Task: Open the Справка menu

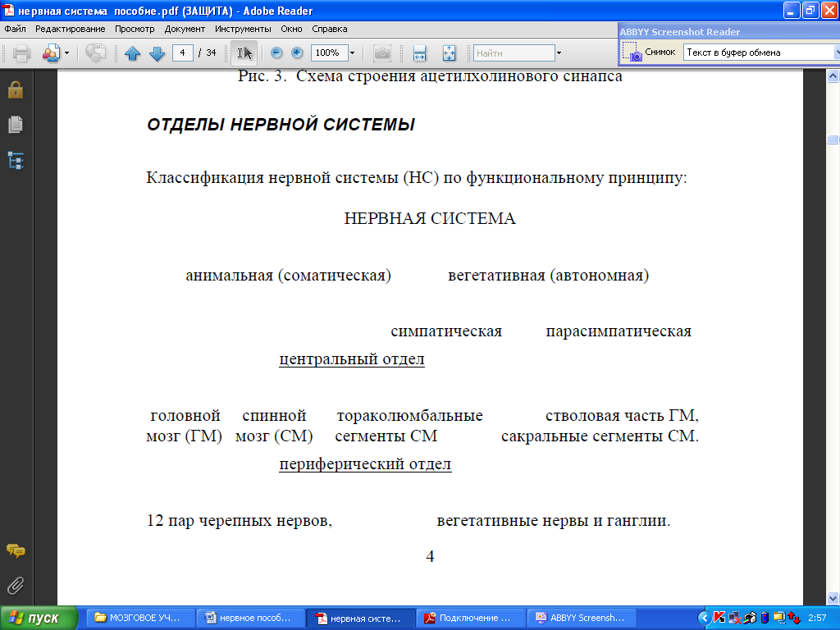Action: point(330,29)
